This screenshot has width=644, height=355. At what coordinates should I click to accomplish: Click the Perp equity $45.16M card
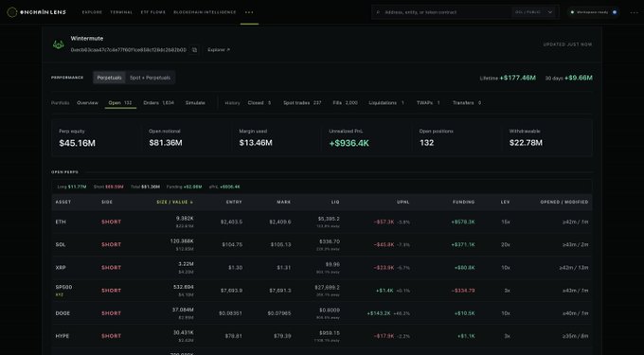(96, 138)
